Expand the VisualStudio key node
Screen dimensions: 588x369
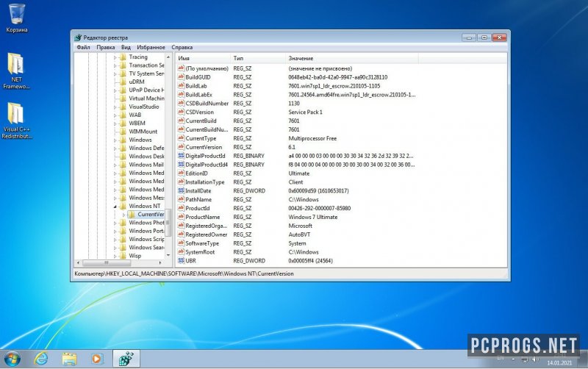(x=115, y=107)
